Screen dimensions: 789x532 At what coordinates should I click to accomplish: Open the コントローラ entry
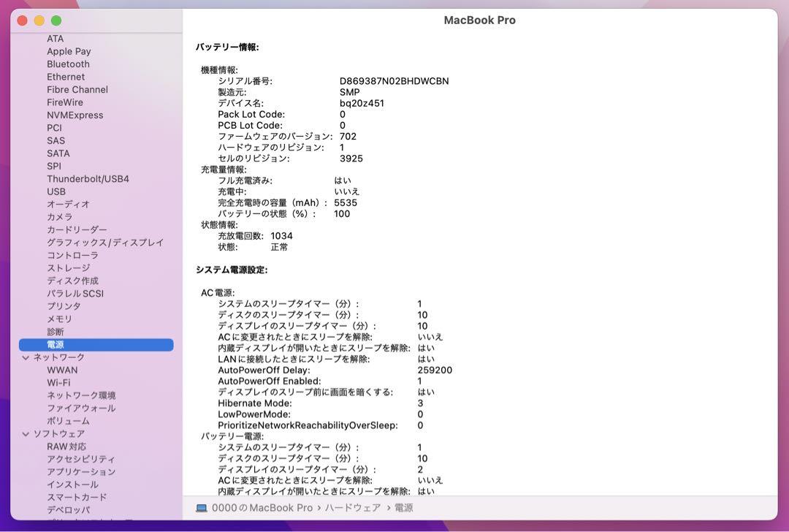click(x=72, y=255)
